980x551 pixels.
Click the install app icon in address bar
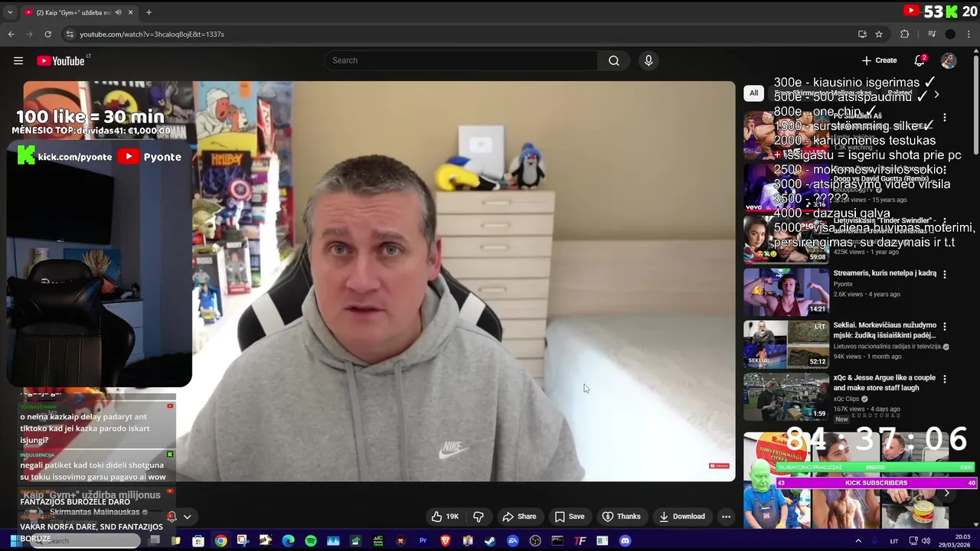[862, 34]
